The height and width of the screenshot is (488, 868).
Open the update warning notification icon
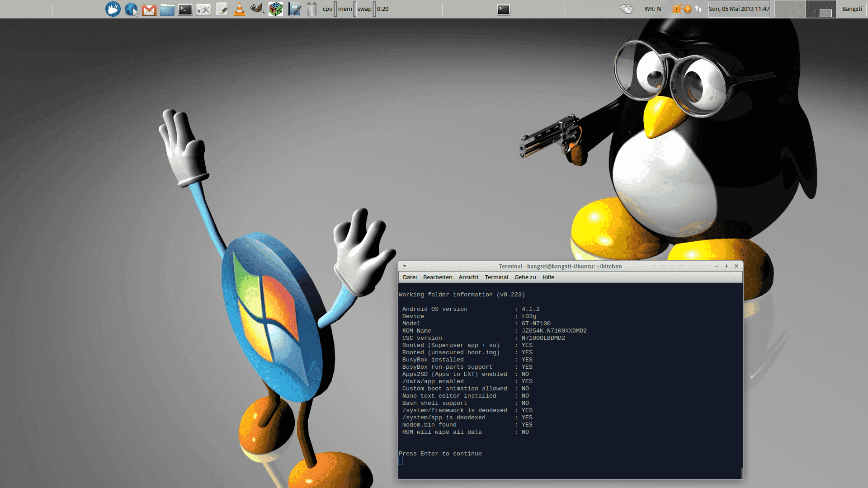pyautogui.click(x=677, y=9)
